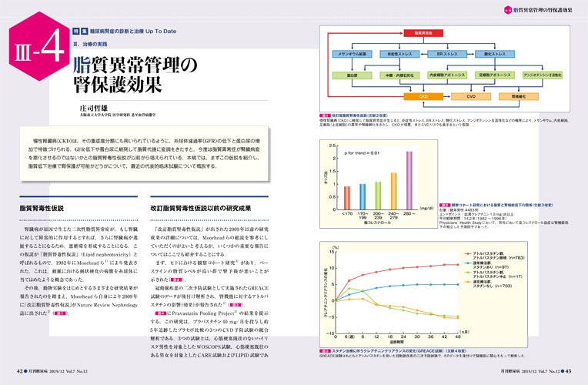Click page number 43 in right footer
The image size is (588, 385).
point(568,371)
